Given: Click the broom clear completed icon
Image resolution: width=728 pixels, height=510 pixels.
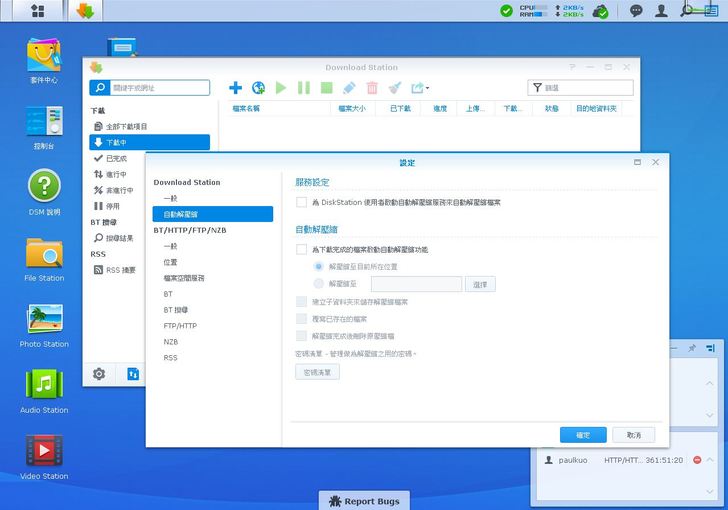Looking at the screenshot, I should (395, 88).
